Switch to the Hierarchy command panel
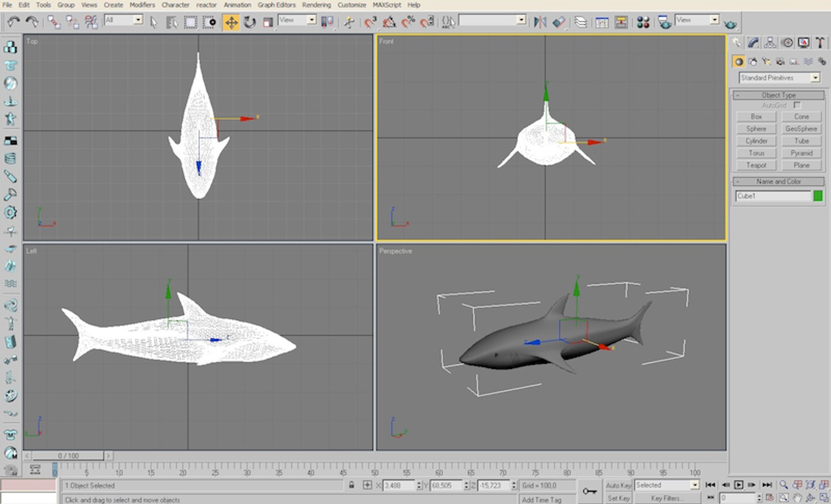The image size is (831, 504). [770, 43]
